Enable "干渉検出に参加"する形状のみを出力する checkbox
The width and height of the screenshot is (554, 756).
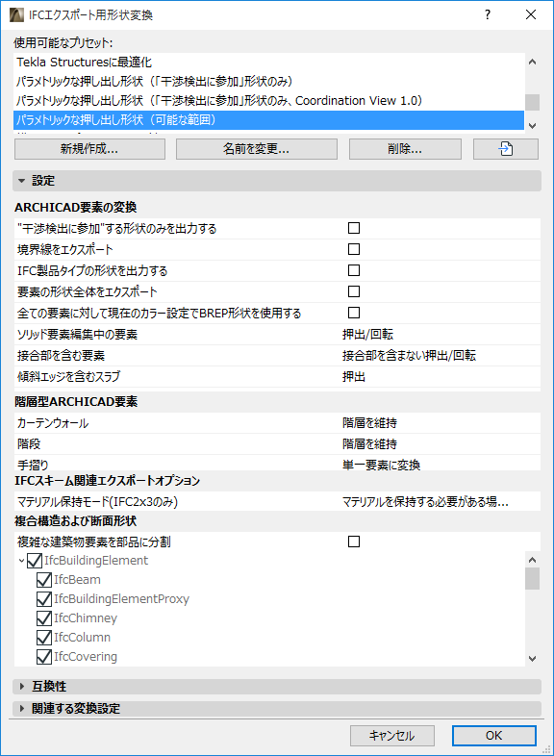click(354, 228)
